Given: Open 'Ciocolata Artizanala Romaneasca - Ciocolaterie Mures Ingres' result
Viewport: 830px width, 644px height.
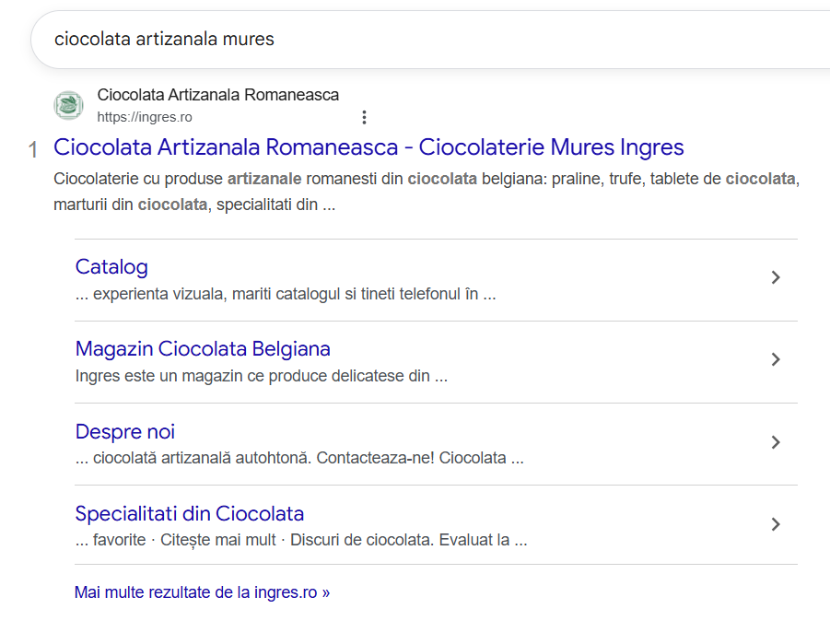Looking at the screenshot, I should [368, 147].
